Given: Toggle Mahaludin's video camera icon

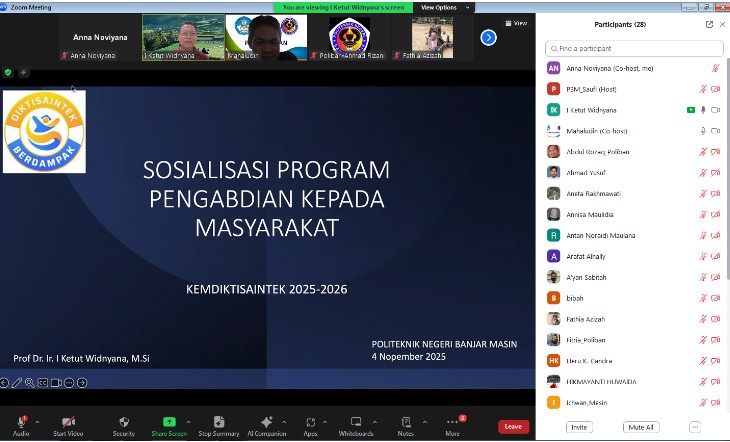Looking at the screenshot, I should [716, 131].
